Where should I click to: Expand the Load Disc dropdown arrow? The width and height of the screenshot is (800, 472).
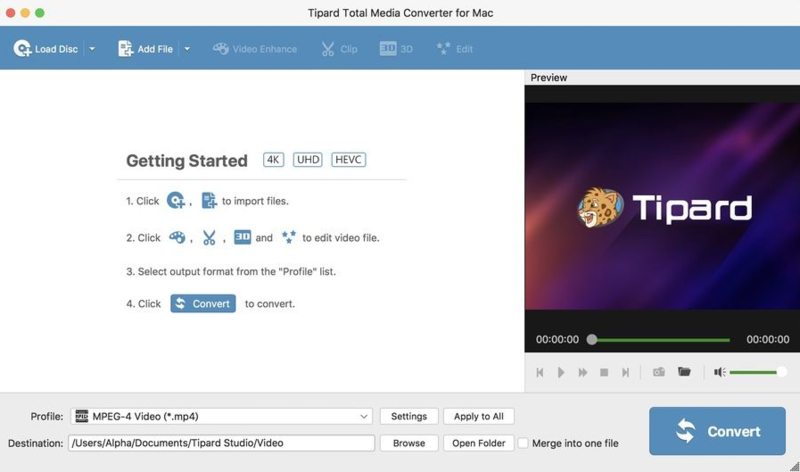point(92,49)
